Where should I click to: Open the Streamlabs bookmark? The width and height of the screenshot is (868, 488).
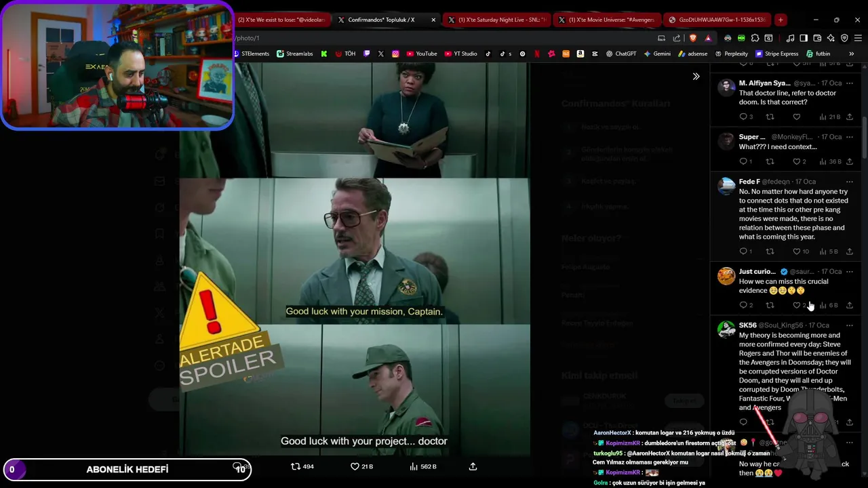point(295,54)
